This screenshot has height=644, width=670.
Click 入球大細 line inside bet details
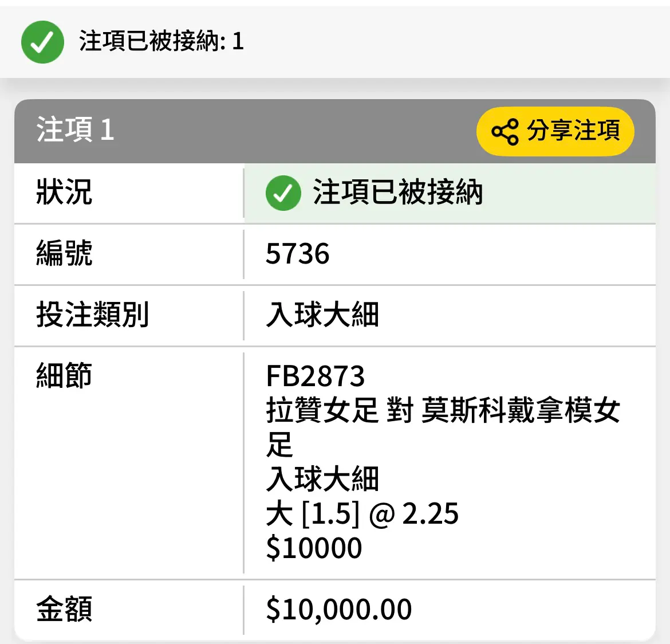pos(322,479)
